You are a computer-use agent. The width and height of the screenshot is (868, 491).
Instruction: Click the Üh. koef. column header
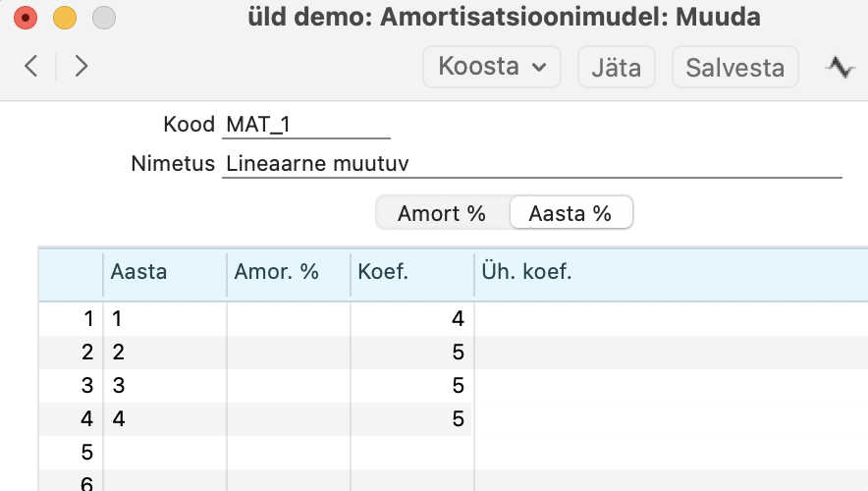pos(671,273)
